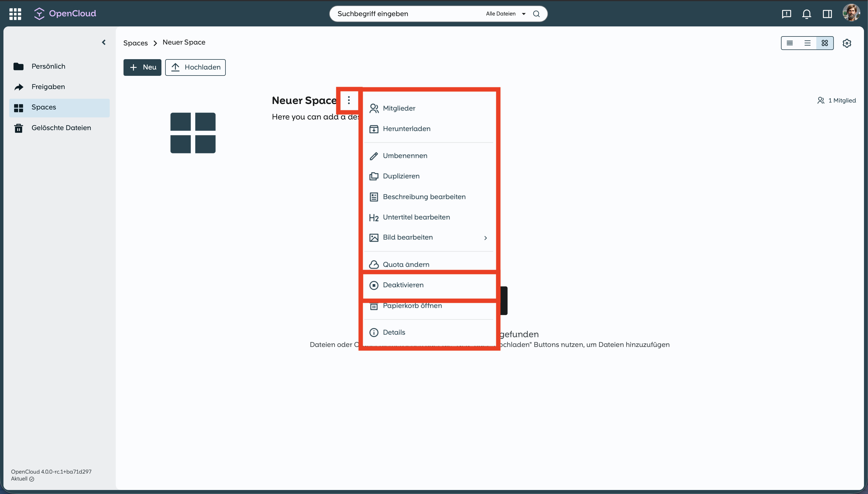
Task: Open view settings gear icon
Action: 847,43
